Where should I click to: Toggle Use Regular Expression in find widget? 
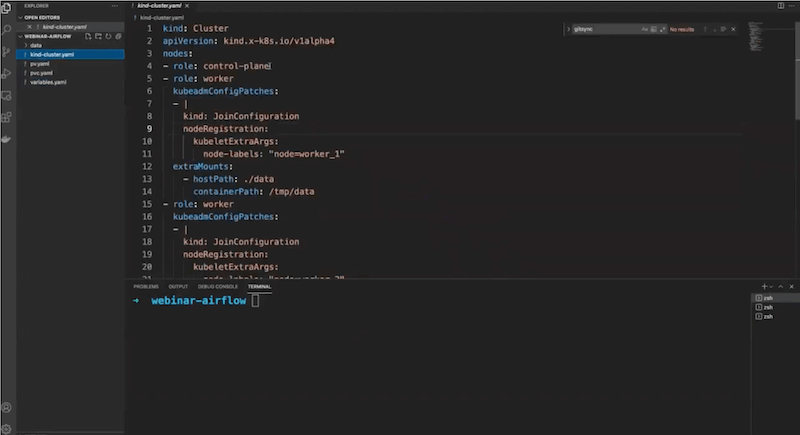click(x=661, y=30)
